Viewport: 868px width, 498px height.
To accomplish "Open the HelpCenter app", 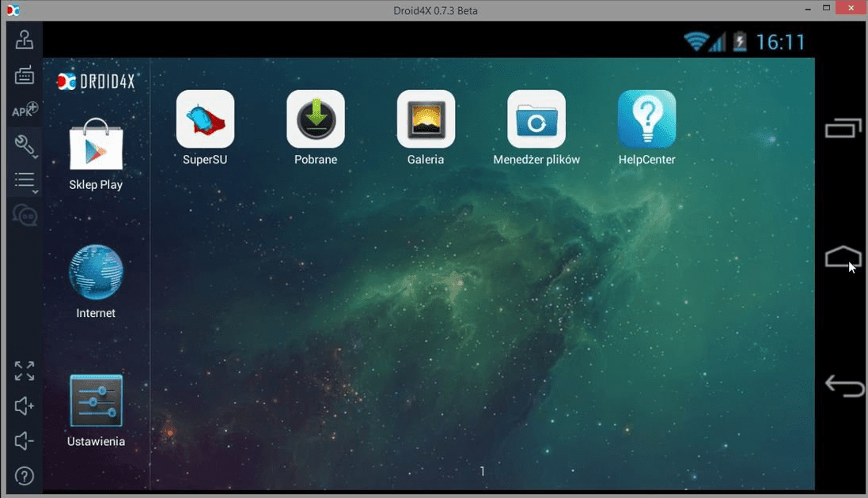I will (x=646, y=119).
